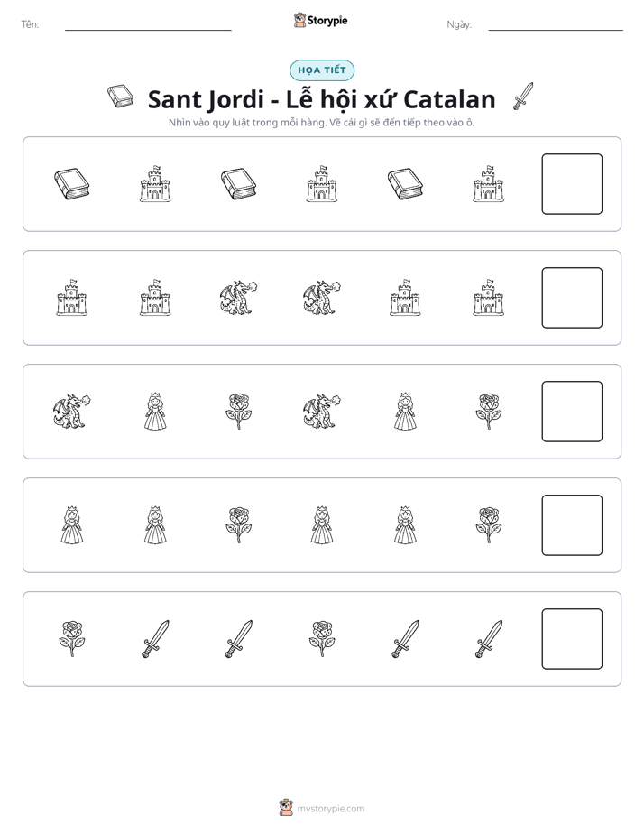This screenshot has height=834, width=644.
Task: Click the book icon beside the title
Action: tap(121, 97)
